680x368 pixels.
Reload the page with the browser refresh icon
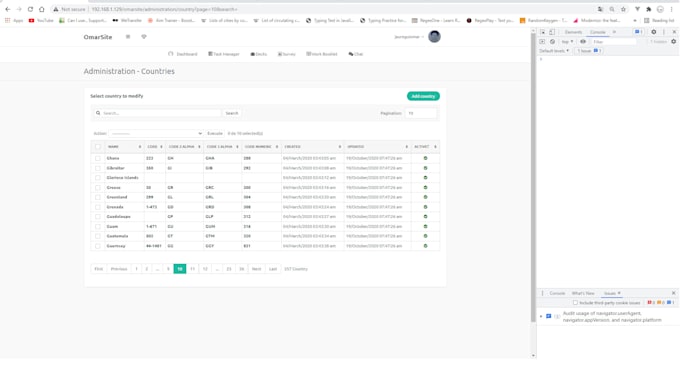(30, 9)
